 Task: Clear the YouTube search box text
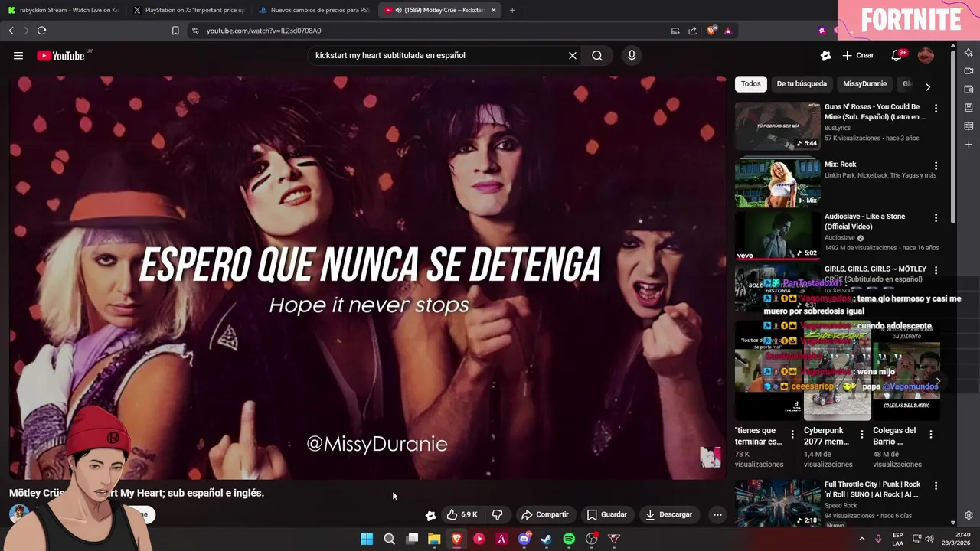point(572,55)
